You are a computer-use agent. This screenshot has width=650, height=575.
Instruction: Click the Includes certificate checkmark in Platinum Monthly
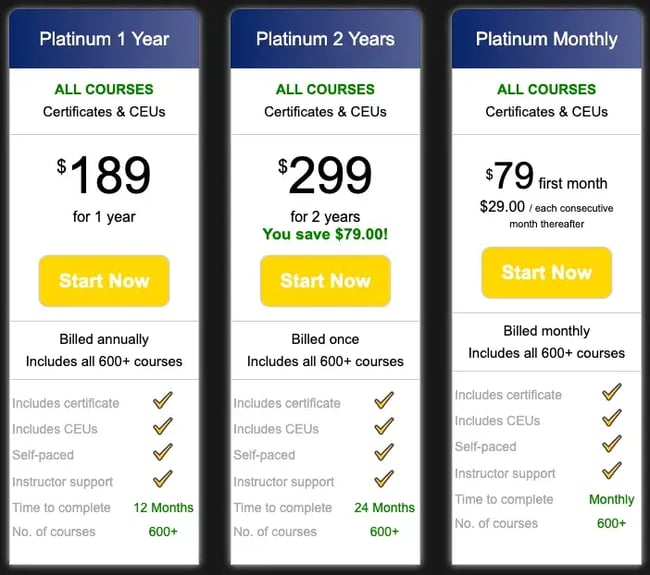pyautogui.click(x=612, y=394)
